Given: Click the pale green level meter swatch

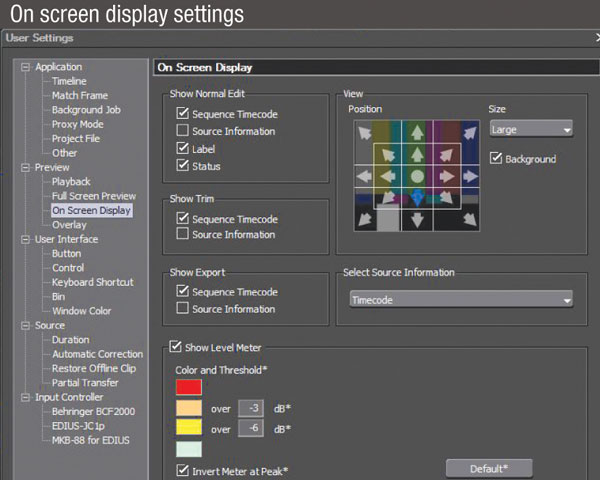Looking at the screenshot, I should tap(189, 449).
